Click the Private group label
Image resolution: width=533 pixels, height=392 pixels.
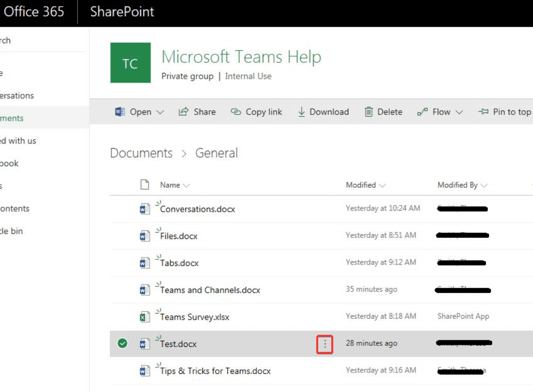tap(187, 76)
